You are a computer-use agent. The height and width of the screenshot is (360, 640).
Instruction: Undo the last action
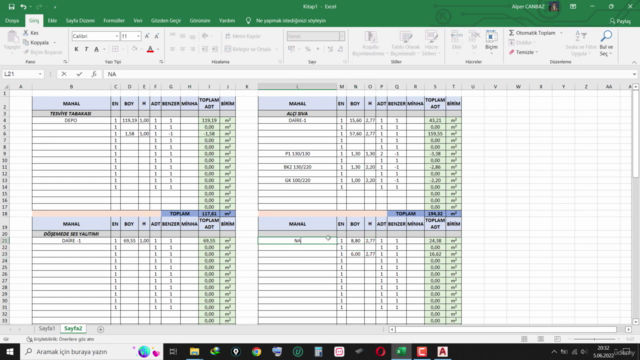[x=23, y=7]
